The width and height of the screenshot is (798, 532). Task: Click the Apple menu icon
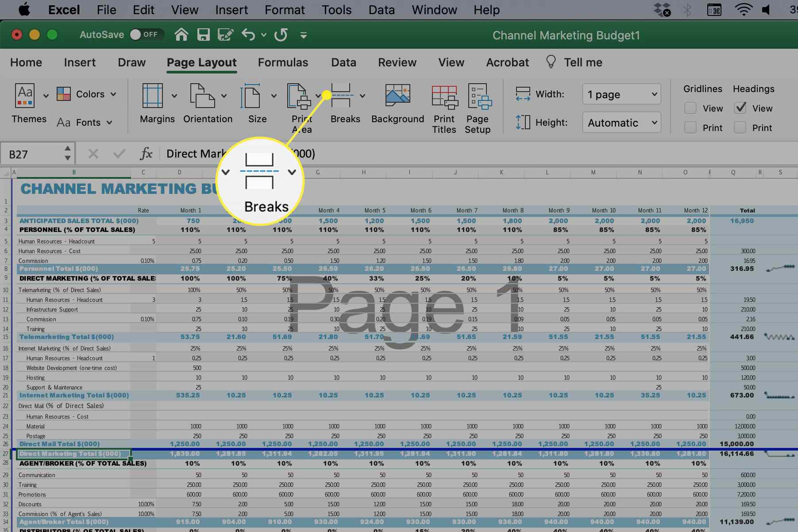click(24, 9)
